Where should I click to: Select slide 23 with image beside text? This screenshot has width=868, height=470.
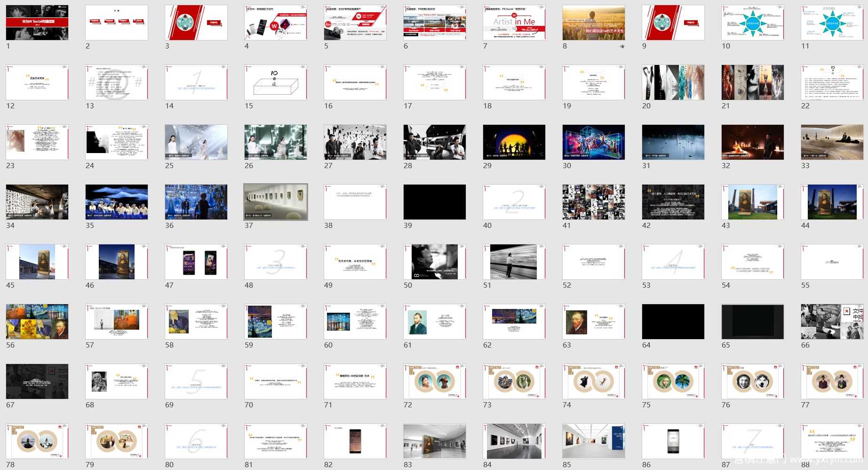[x=37, y=142]
